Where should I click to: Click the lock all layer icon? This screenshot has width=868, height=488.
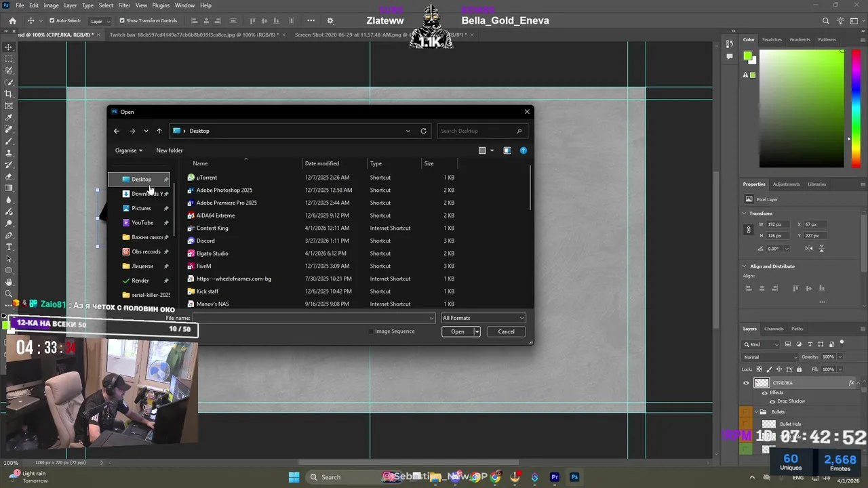pos(799,369)
